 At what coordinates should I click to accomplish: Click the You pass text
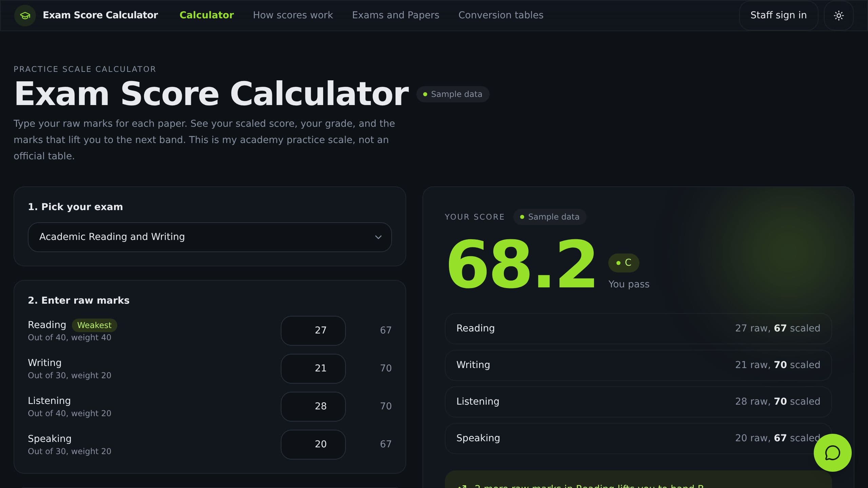pyautogui.click(x=629, y=284)
